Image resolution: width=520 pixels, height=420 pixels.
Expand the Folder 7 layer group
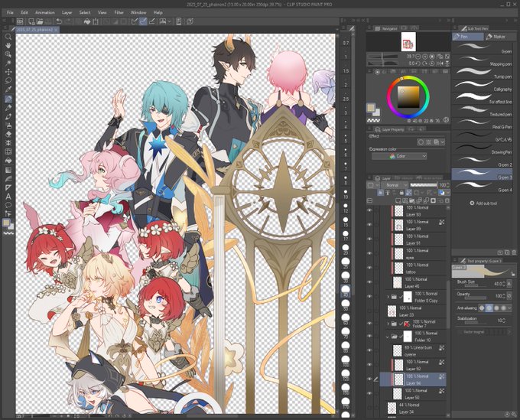tap(388, 324)
